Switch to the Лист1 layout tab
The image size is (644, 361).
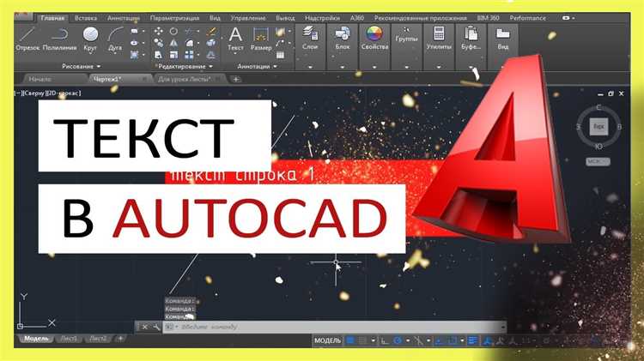click(69, 339)
